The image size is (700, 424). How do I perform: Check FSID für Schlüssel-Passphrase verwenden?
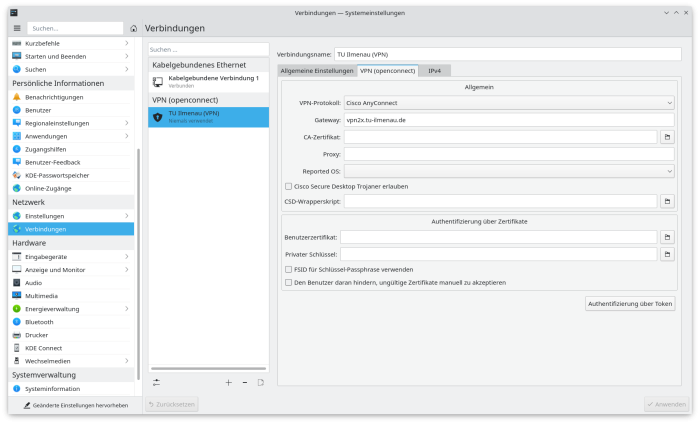[x=288, y=270]
